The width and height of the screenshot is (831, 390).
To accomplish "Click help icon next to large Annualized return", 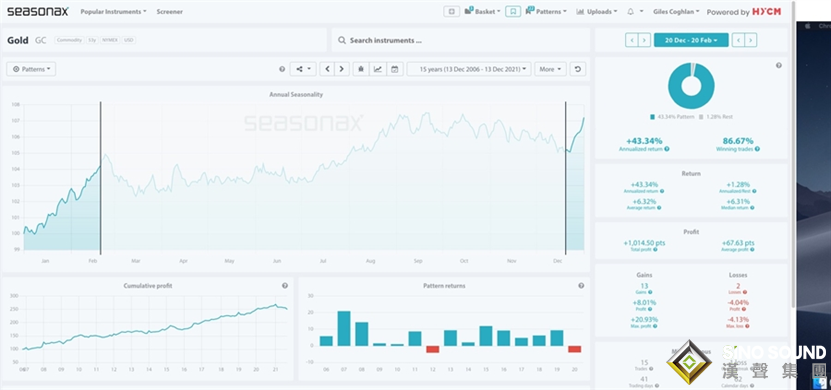I will tap(667, 149).
